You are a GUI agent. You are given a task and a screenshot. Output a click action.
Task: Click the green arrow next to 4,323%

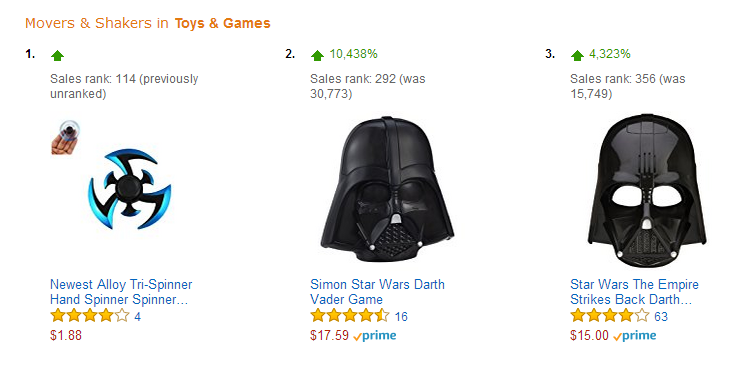(577, 56)
